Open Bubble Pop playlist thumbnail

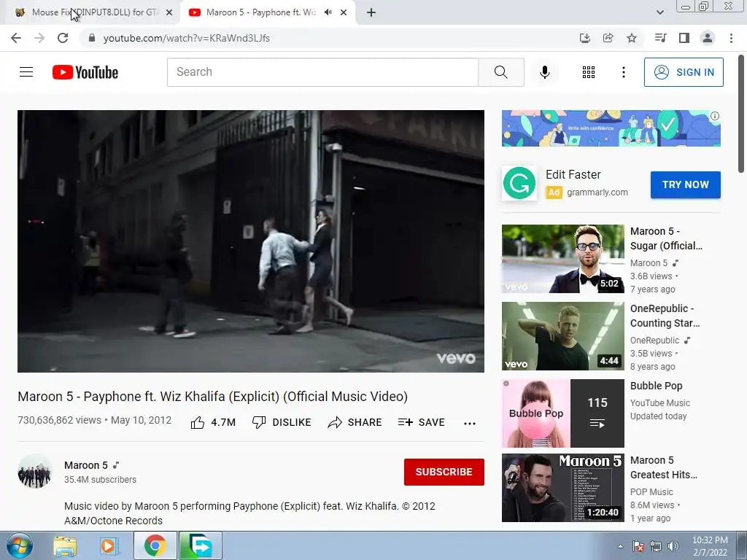coord(562,413)
